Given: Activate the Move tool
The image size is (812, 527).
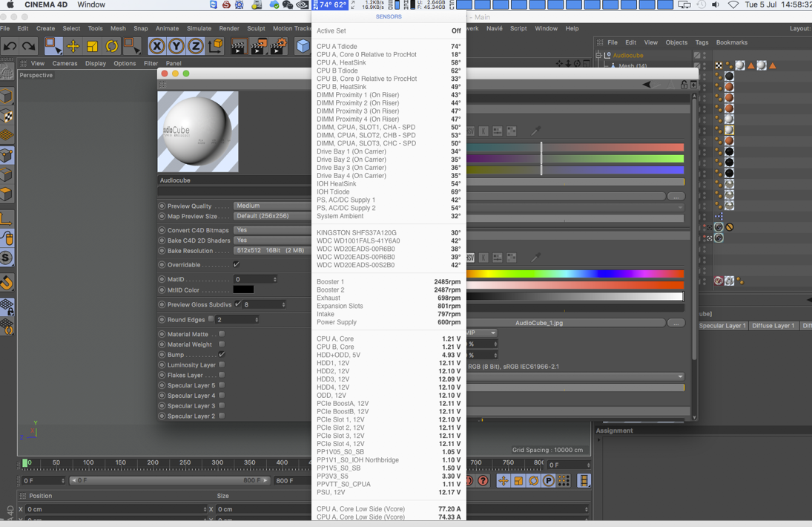Looking at the screenshot, I should pyautogui.click(x=73, y=47).
